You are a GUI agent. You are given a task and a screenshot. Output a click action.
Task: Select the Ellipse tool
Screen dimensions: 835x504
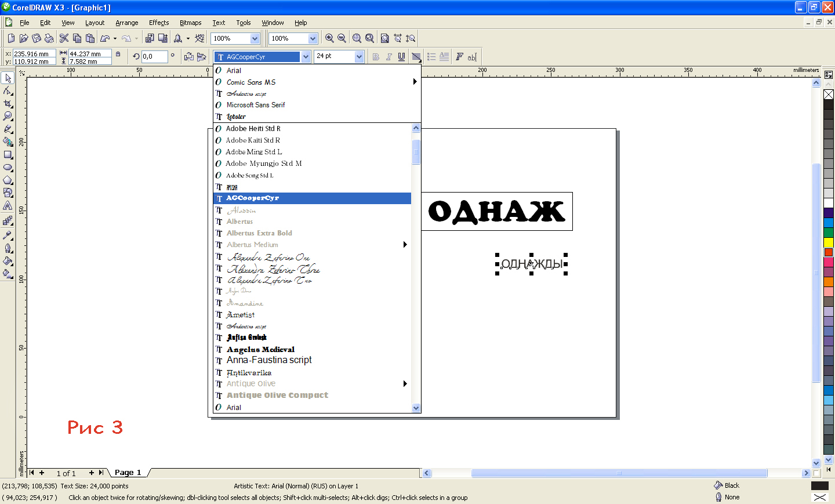click(8, 167)
